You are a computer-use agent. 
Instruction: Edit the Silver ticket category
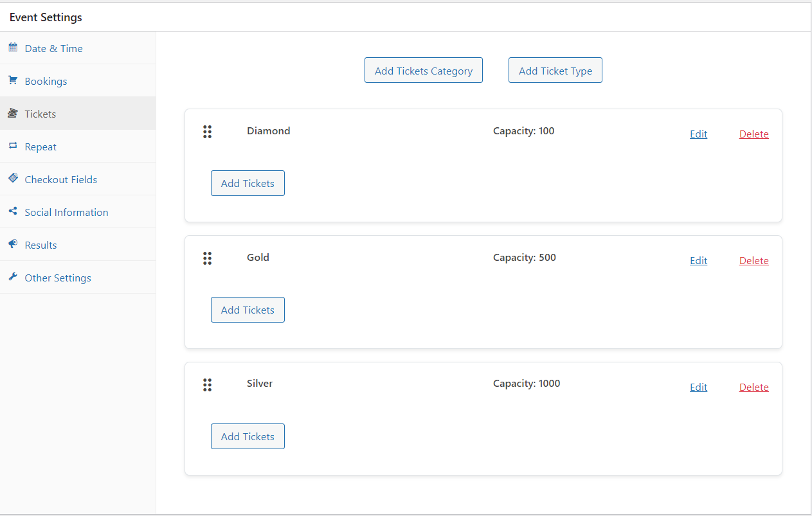coord(698,387)
